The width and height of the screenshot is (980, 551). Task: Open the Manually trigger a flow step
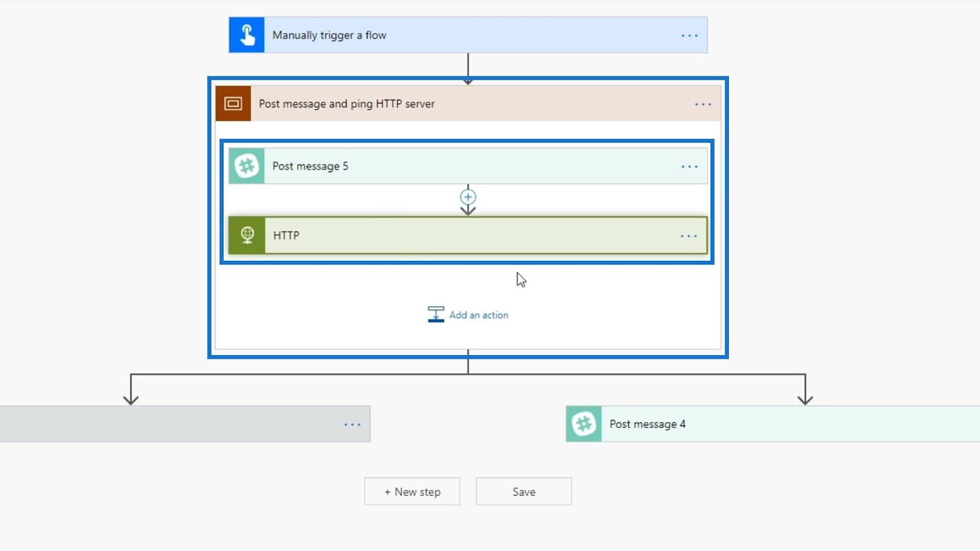click(x=468, y=35)
